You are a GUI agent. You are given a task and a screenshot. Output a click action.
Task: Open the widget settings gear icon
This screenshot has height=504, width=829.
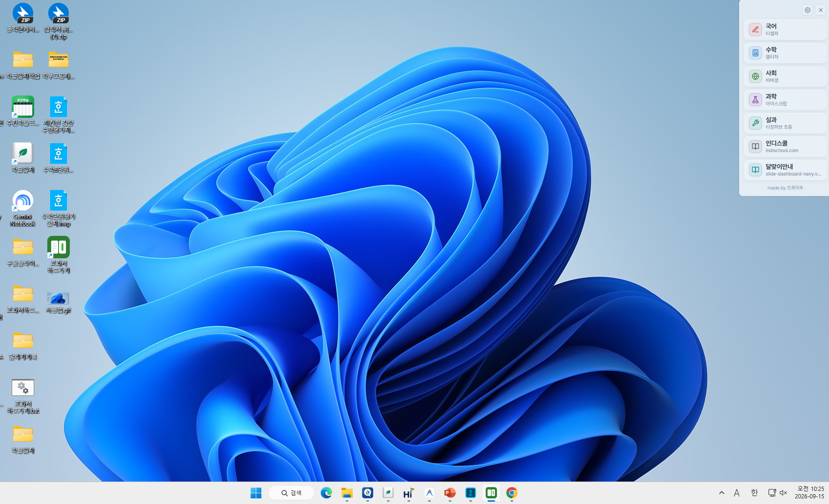click(x=807, y=10)
